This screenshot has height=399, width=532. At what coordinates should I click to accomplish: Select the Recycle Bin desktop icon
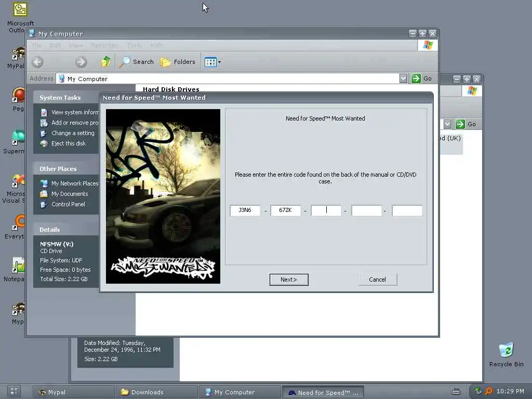(506, 355)
